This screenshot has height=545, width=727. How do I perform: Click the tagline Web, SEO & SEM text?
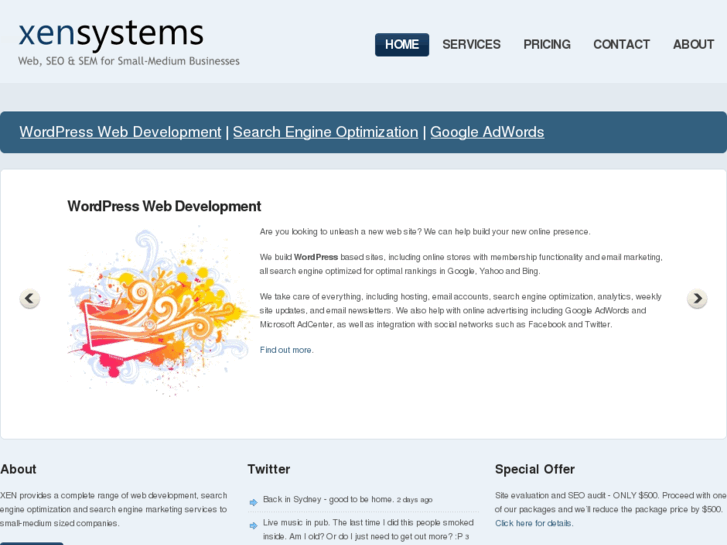[x=129, y=61]
